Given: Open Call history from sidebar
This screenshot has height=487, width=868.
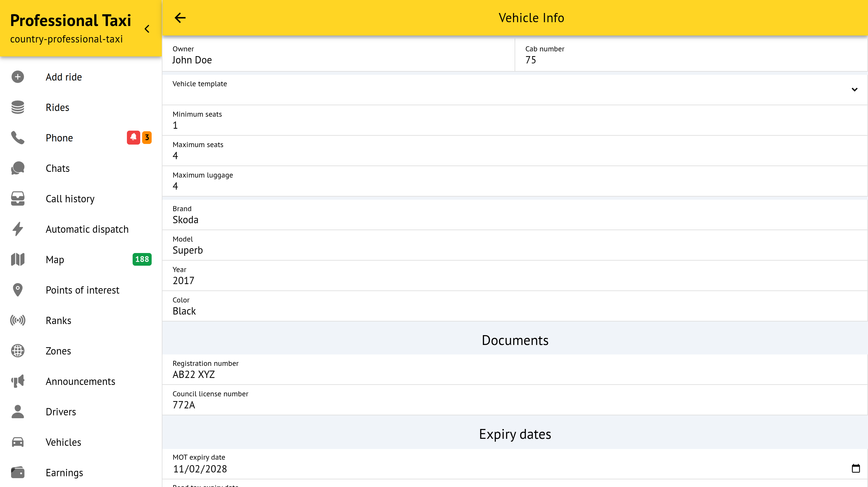Looking at the screenshot, I should tap(70, 199).
